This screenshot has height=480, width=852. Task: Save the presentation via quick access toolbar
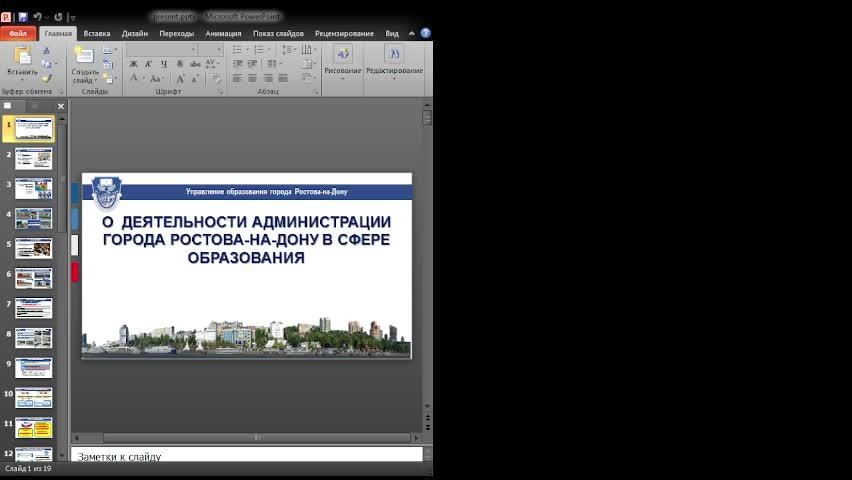click(22, 17)
